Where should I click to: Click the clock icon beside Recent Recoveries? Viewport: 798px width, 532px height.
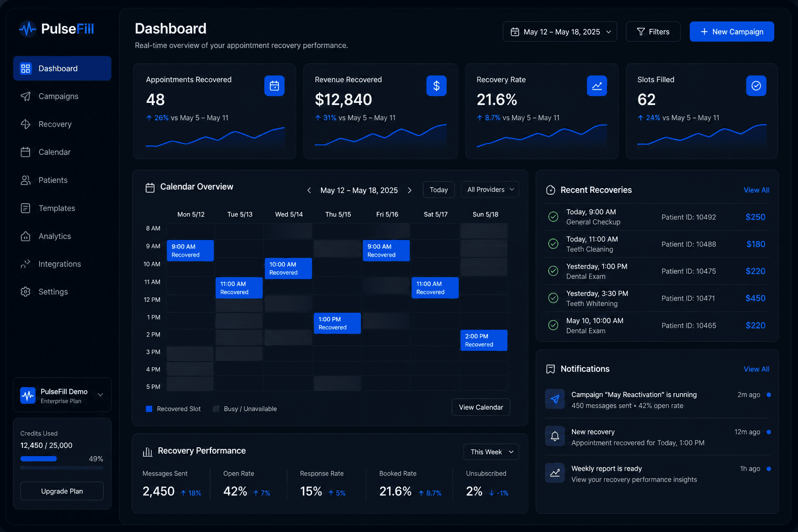point(551,190)
